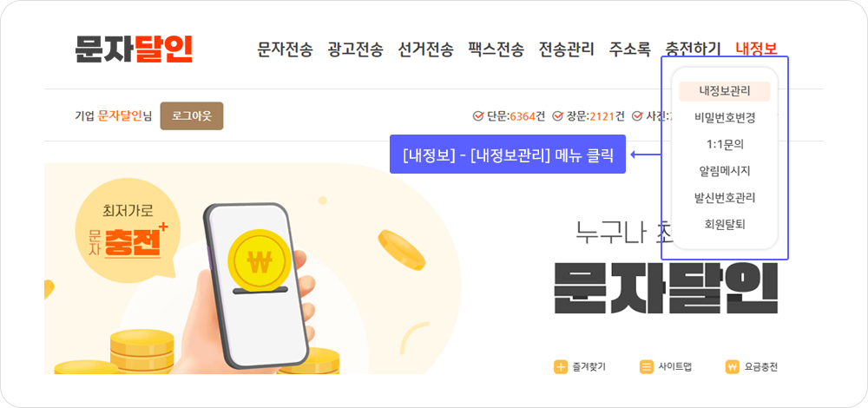Open 1:1문의 from the dropdown

(724, 144)
